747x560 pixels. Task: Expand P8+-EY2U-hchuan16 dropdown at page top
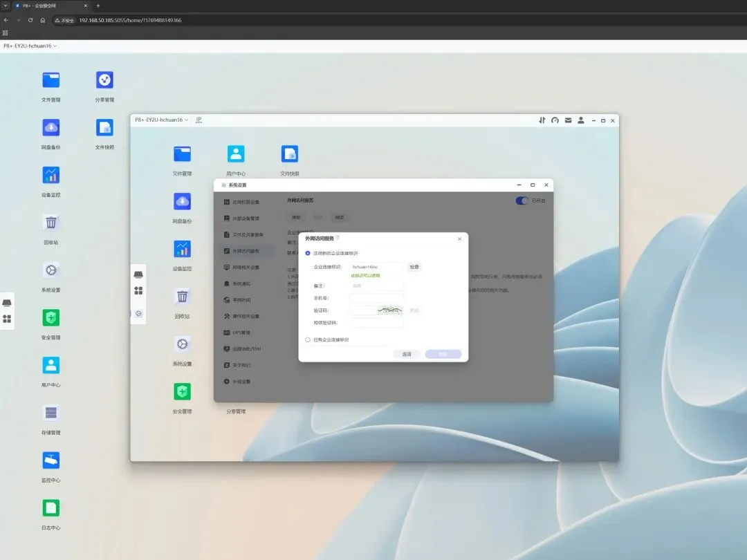point(30,46)
